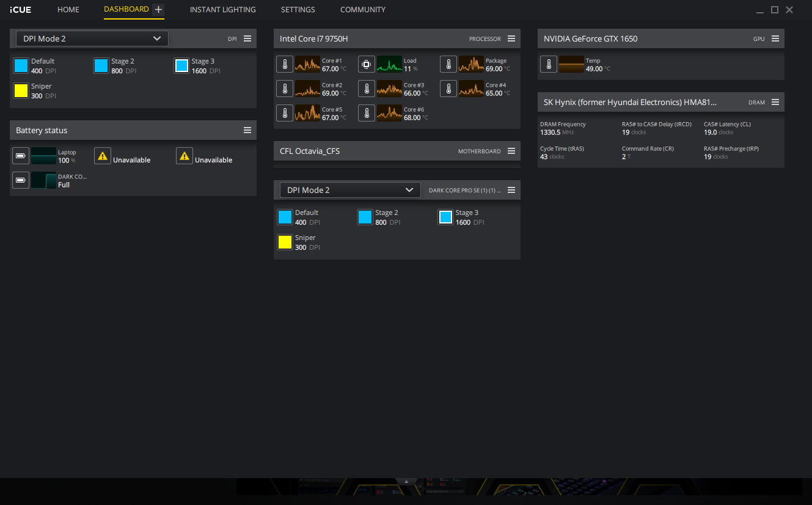This screenshot has height=505, width=812.
Task: Click the second Unavailable warning icon
Action: pos(185,156)
